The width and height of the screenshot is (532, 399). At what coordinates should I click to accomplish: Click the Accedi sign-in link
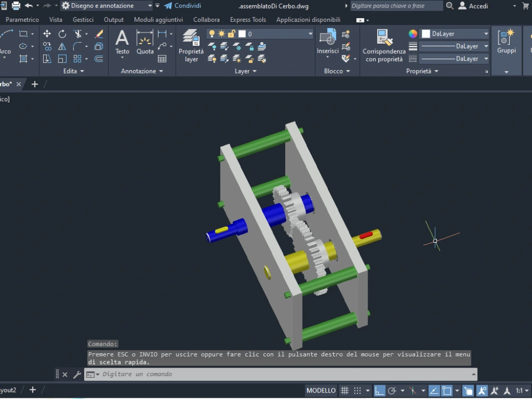(x=478, y=6)
